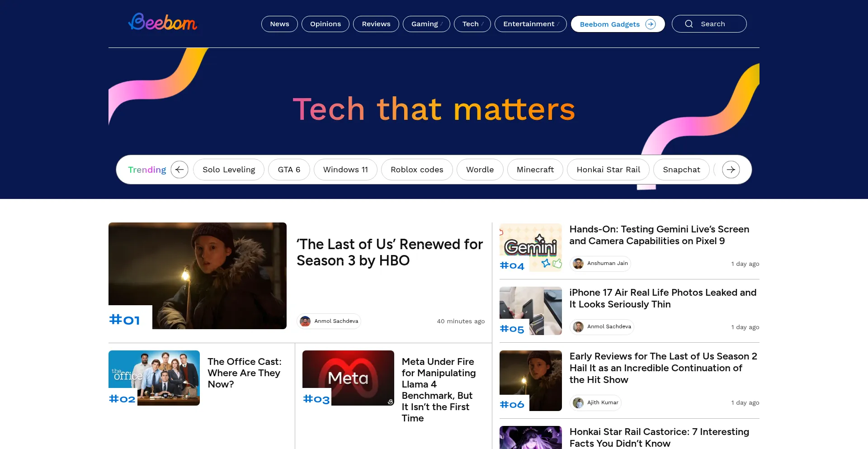
Task: Open Hands-On Testing Gemini Live article
Action: pos(659,235)
